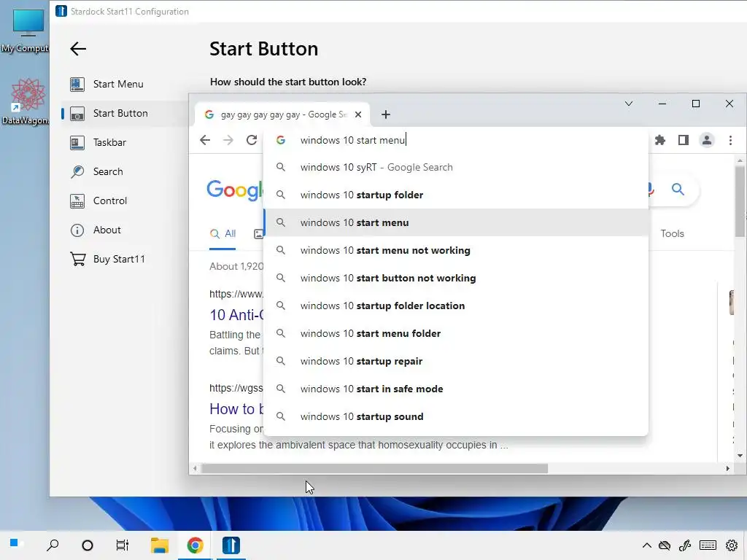Open the taskbar search magnifier
747x560 pixels.
[x=53, y=545]
